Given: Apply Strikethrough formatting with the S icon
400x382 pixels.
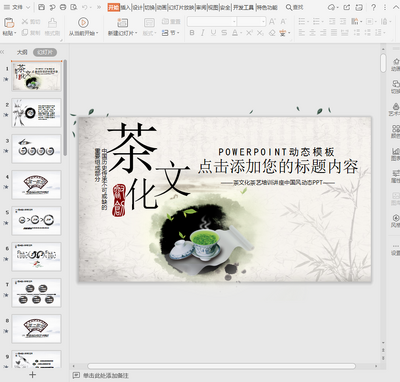Looking at the screenshot, I should point(224,33).
